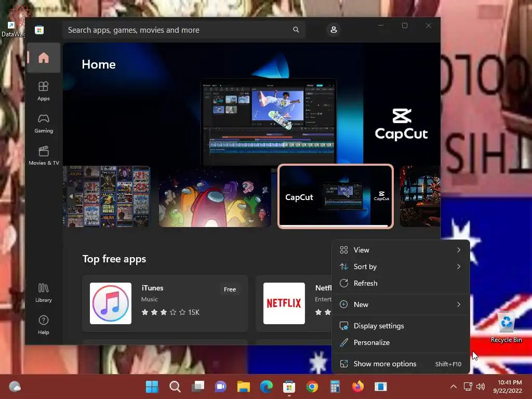Launch Google Chrome from taskbar
Screen dimensions: 532x399
coord(312,387)
